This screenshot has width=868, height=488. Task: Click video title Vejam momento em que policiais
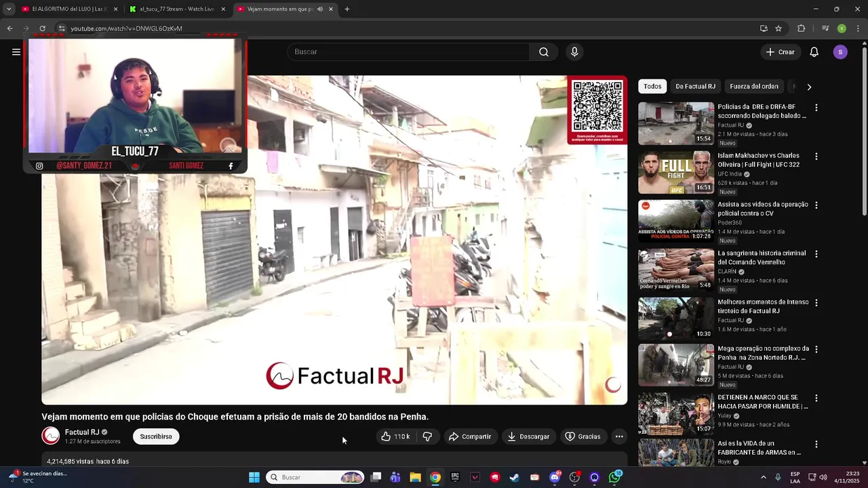point(235,417)
